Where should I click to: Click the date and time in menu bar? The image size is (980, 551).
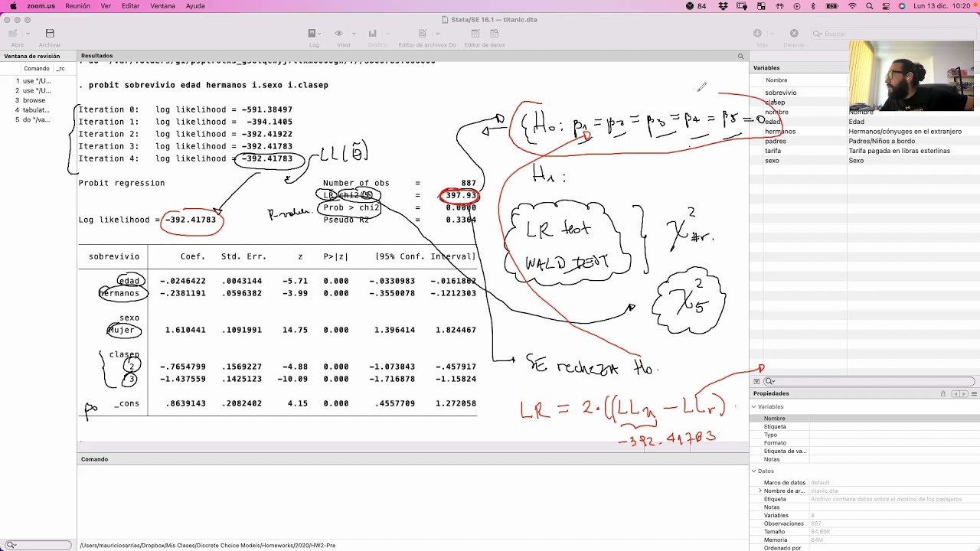(943, 6)
